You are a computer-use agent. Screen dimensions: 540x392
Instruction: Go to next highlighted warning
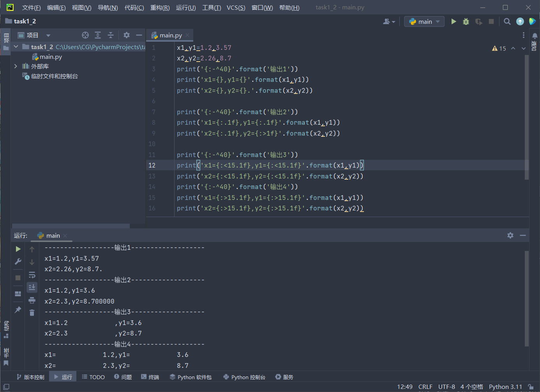pyautogui.click(x=524, y=48)
